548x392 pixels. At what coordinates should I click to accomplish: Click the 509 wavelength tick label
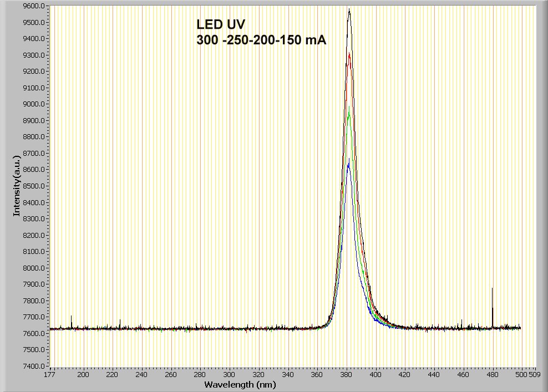pyautogui.click(x=535, y=374)
